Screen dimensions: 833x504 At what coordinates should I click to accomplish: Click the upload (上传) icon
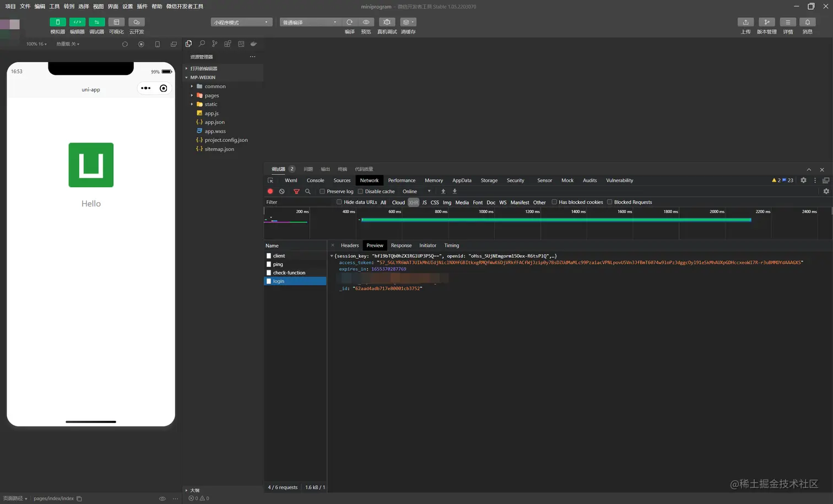click(745, 22)
